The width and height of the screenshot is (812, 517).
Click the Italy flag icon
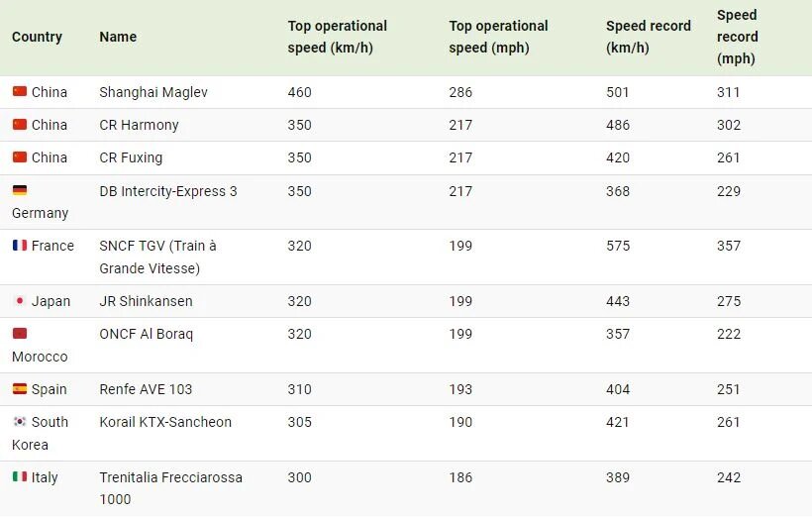(x=20, y=477)
